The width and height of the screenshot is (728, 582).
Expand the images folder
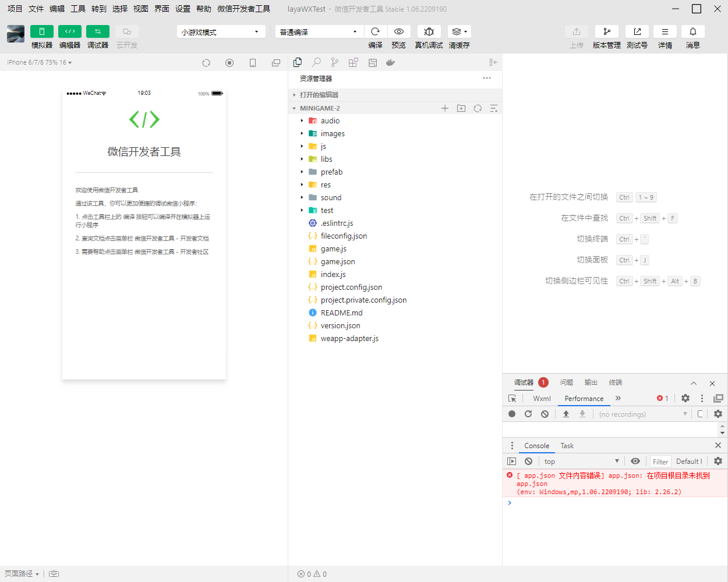click(x=395, y=133)
